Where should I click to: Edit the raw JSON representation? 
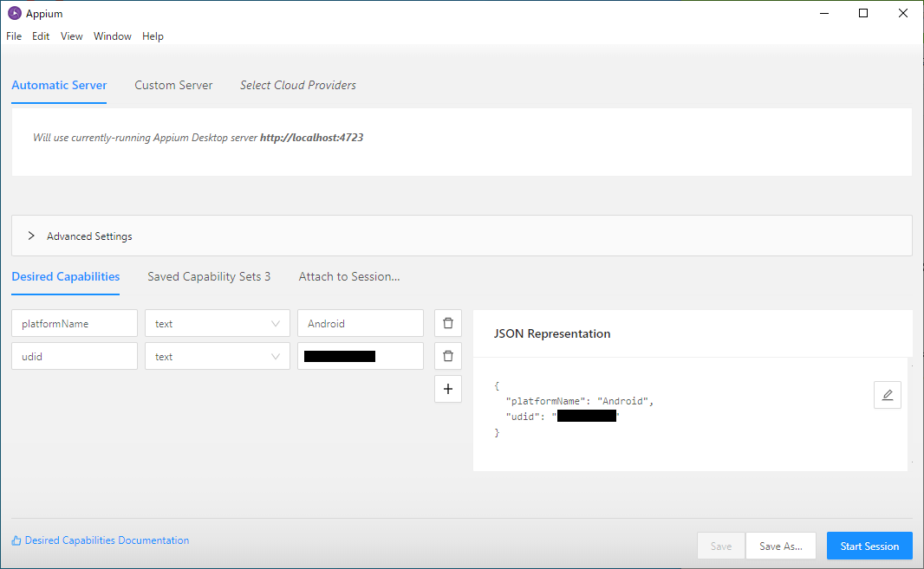click(888, 395)
